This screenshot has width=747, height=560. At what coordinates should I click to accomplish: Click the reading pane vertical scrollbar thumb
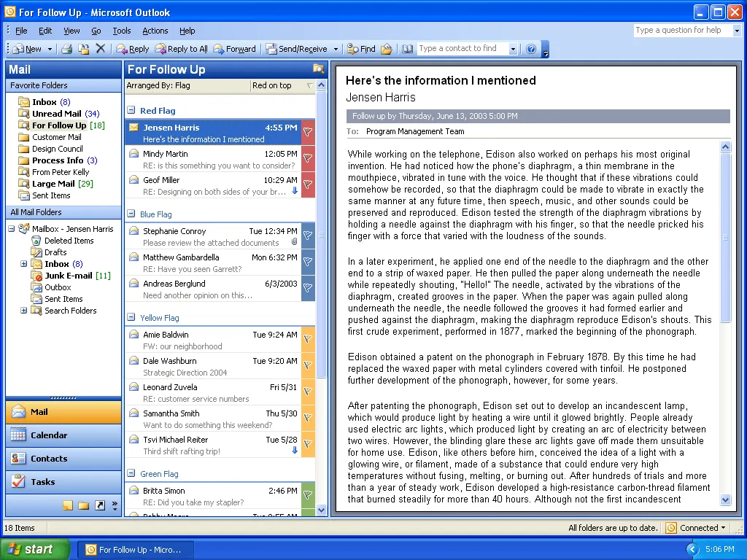click(x=725, y=238)
